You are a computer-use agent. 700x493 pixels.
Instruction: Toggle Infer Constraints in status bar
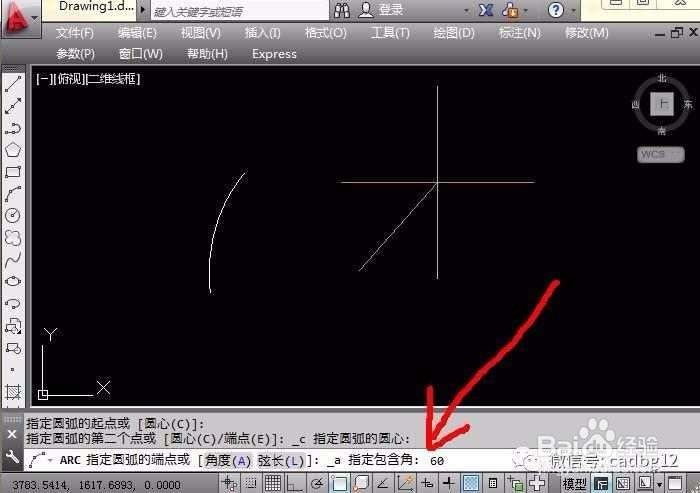click(230, 484)
